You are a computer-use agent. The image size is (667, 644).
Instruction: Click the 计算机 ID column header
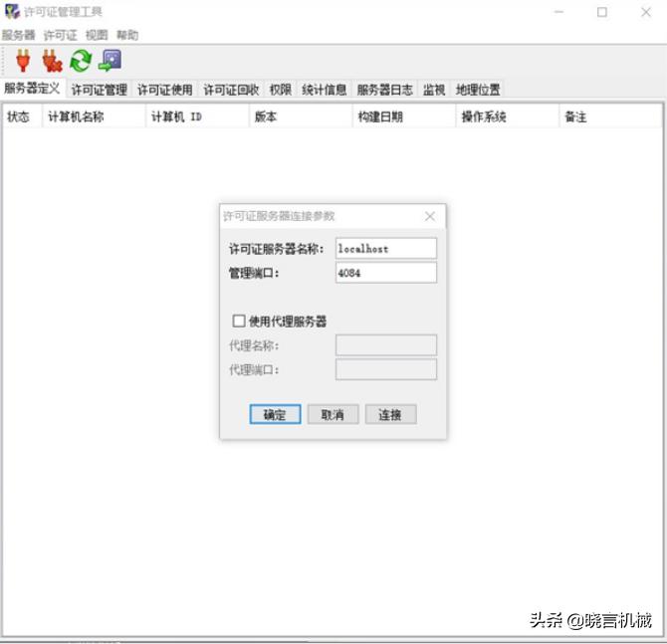coord(197,116)
